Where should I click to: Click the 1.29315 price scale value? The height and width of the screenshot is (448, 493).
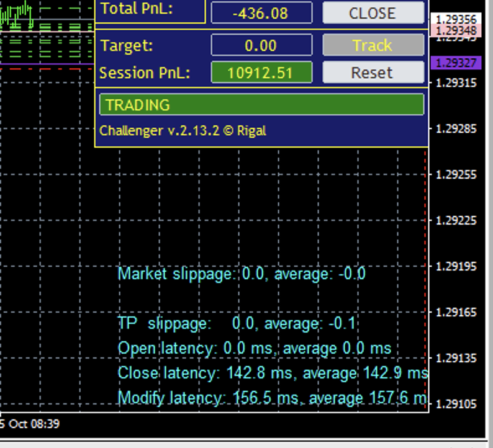[456, 83]
